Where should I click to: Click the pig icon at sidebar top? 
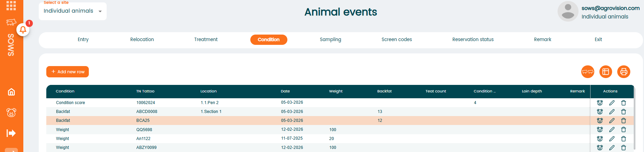point(11,22)
